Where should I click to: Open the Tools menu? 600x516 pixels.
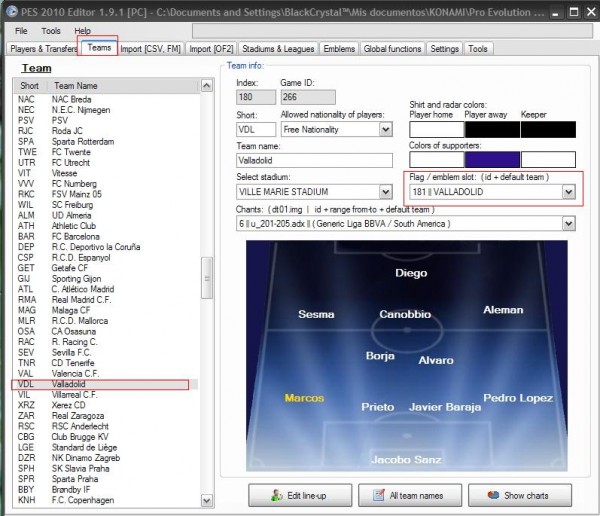[51, 31]
